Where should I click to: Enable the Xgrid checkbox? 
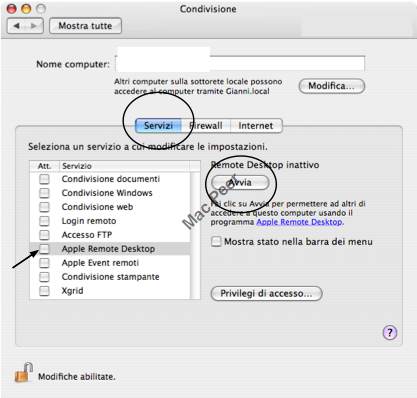tap(44, 291)
